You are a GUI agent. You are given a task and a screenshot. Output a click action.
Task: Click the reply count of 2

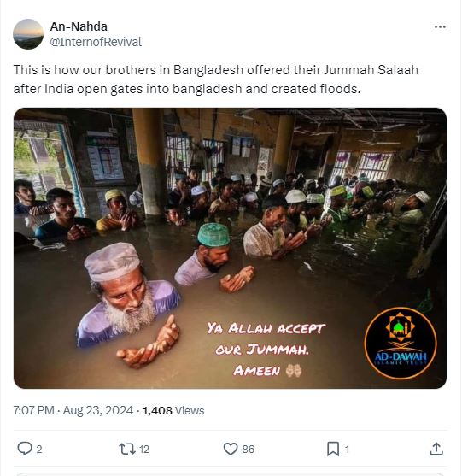[x=39, y=449]
